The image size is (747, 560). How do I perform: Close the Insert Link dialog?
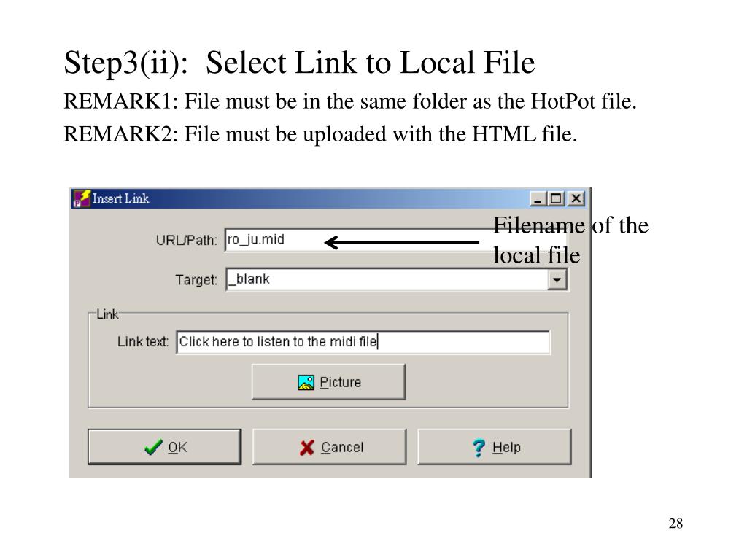pyautogui.click(x=576, y=198)
